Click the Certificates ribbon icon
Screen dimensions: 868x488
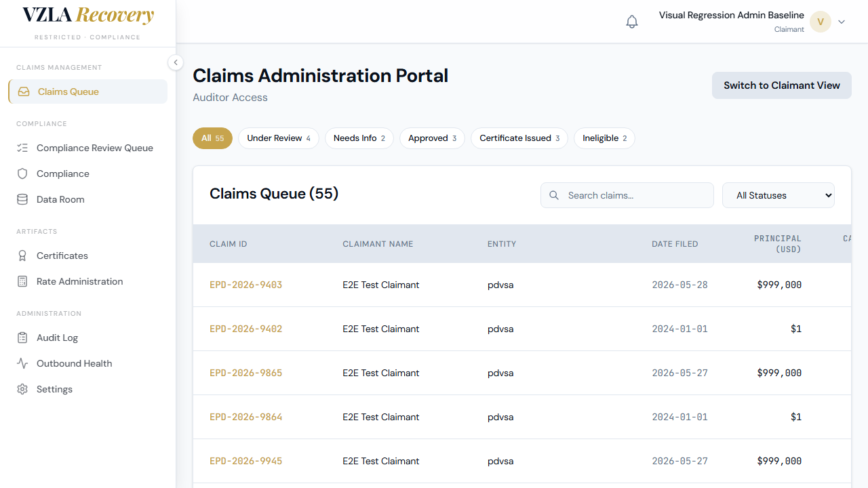tap(22, 256)
